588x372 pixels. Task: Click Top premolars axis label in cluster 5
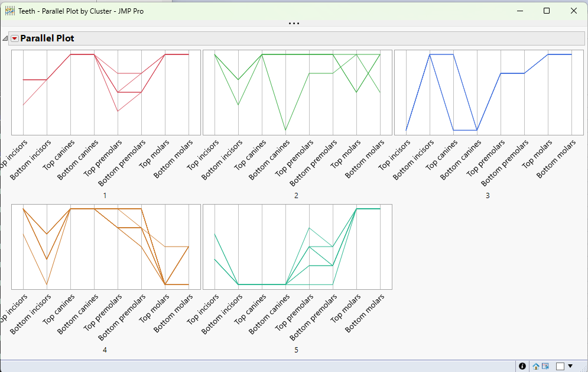click(x=294, y=312)
